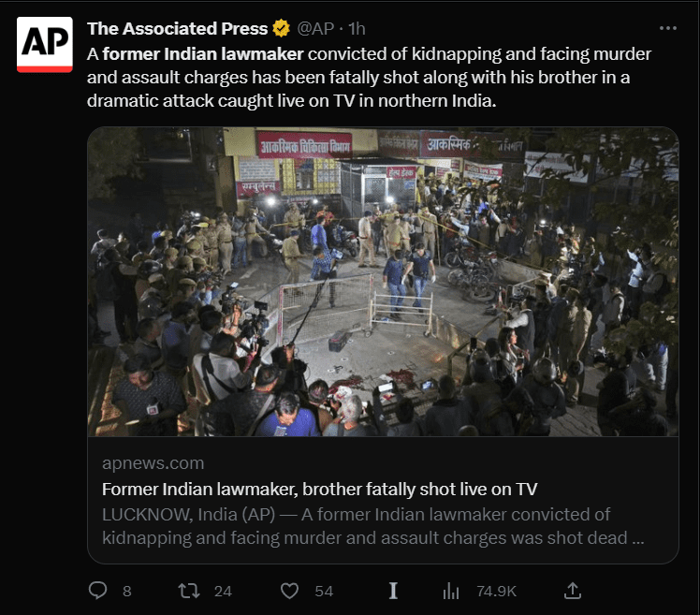Click the apnews.com domain label

click(153, 463)
